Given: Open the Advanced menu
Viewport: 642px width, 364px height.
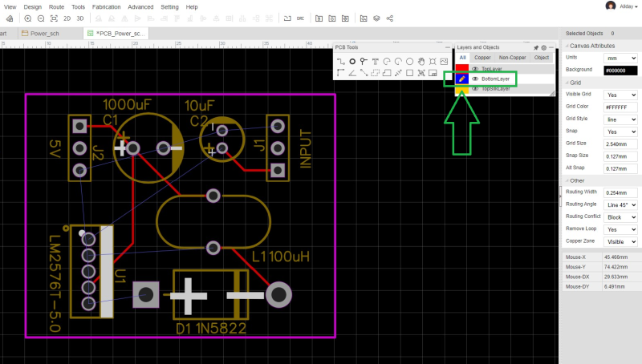Looking at the screenshot, I should (140, 7).
